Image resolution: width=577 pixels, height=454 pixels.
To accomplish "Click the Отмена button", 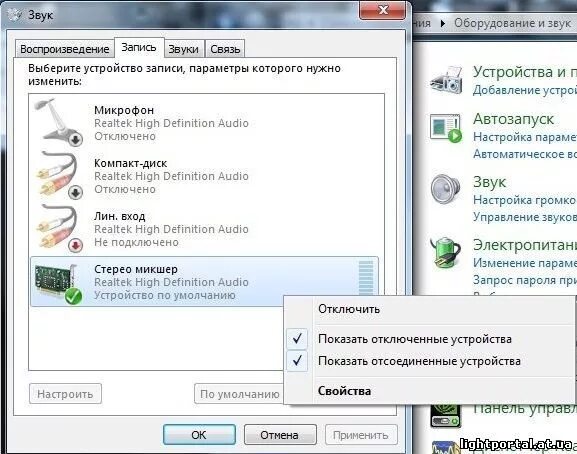I will [x=280, y=435].
